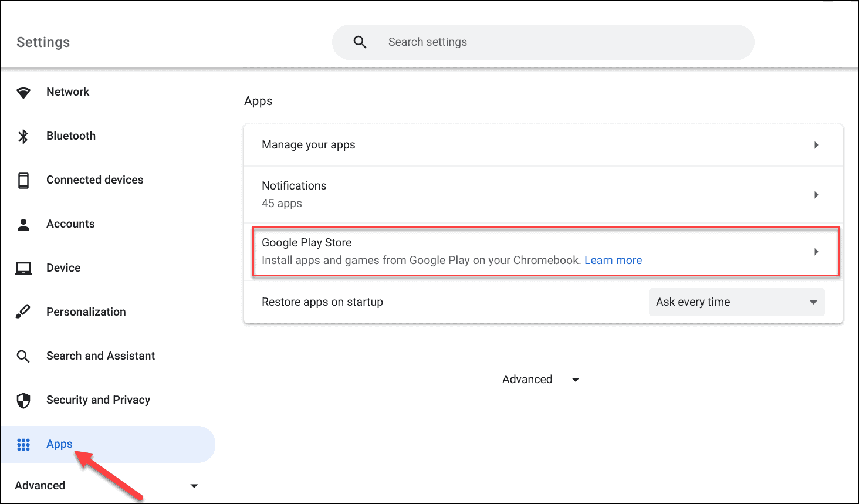Open the Google Play Store settings
Screen dimensions: 859x504
tap(543, 251)
